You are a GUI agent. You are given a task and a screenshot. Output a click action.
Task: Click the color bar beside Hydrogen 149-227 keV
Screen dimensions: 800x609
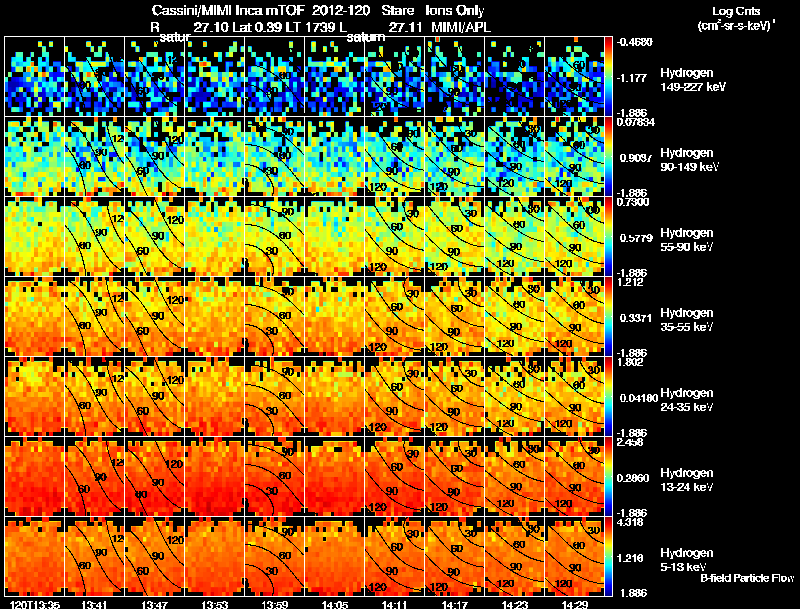[x=609, y=76]
